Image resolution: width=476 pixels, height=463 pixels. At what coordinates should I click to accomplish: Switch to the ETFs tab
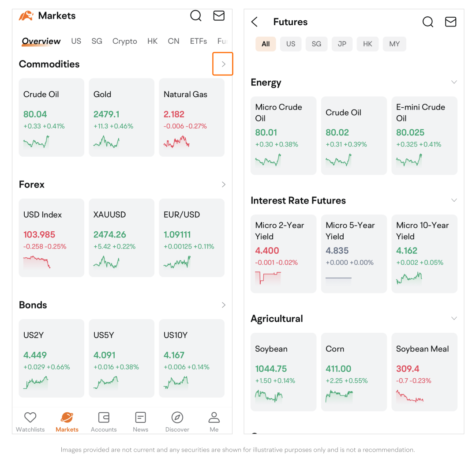tap(199, 41)
